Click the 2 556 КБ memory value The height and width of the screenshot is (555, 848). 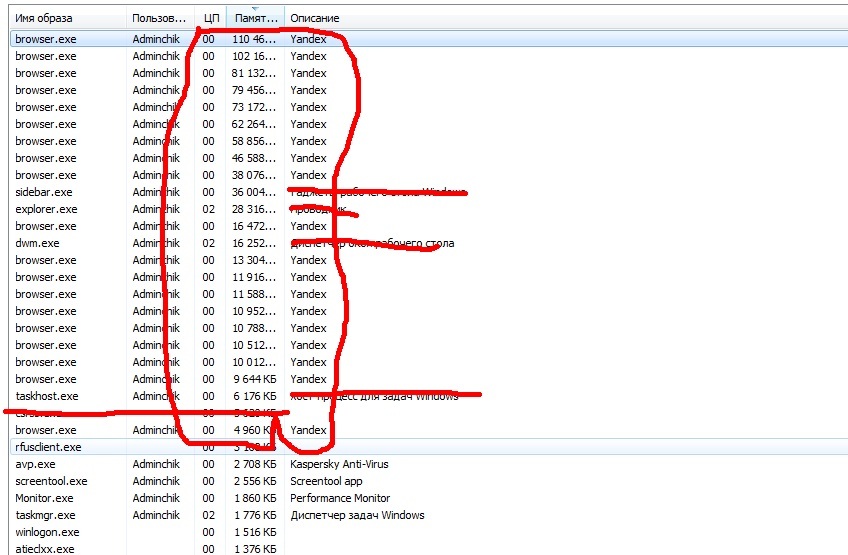tap(255, 481)
